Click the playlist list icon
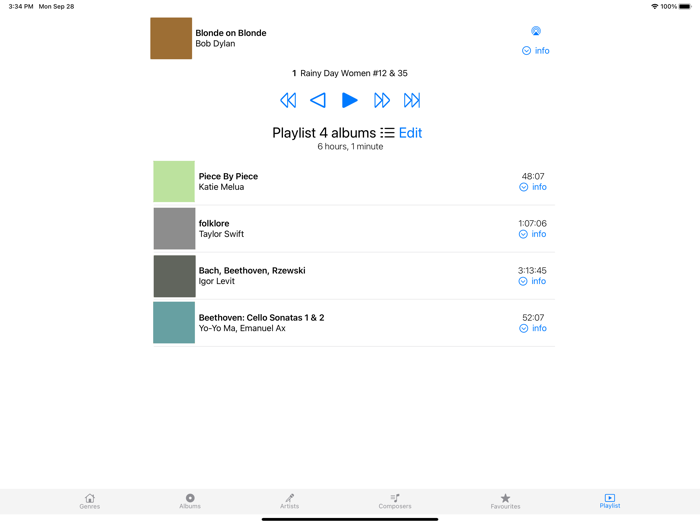 pyautogui.click(x=388, y=133)
